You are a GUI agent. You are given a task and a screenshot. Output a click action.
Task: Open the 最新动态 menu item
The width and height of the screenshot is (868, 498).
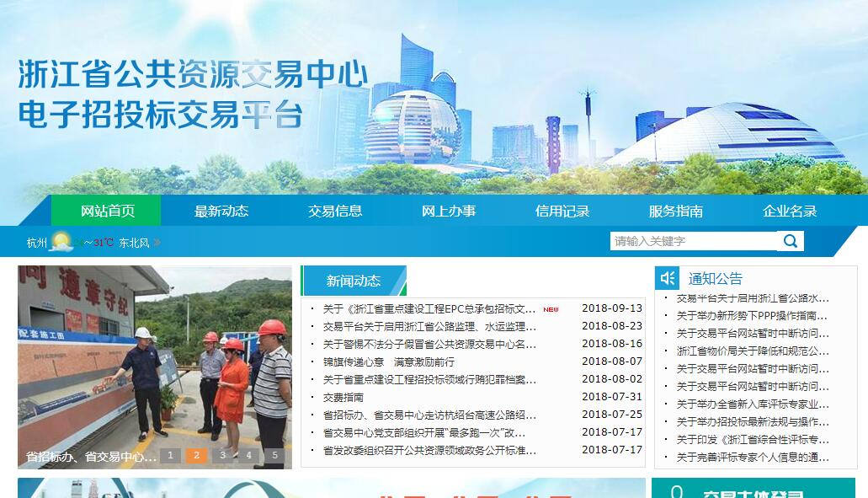click(221, 211)
